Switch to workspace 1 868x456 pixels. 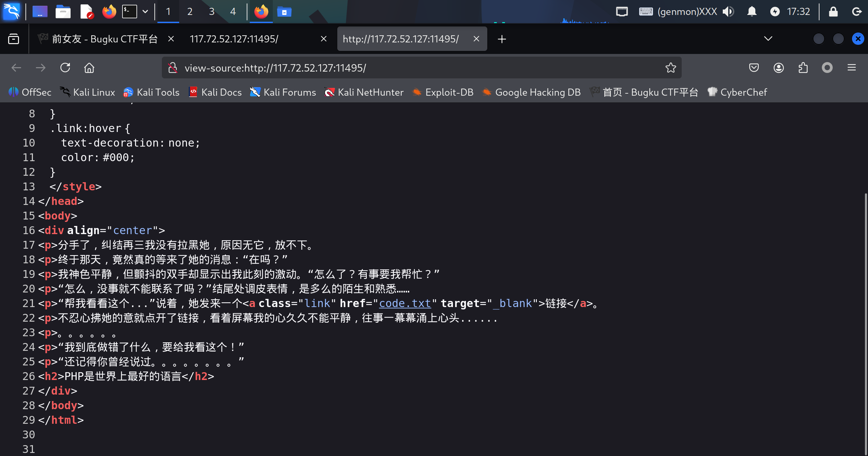click(x=168, y=12)
